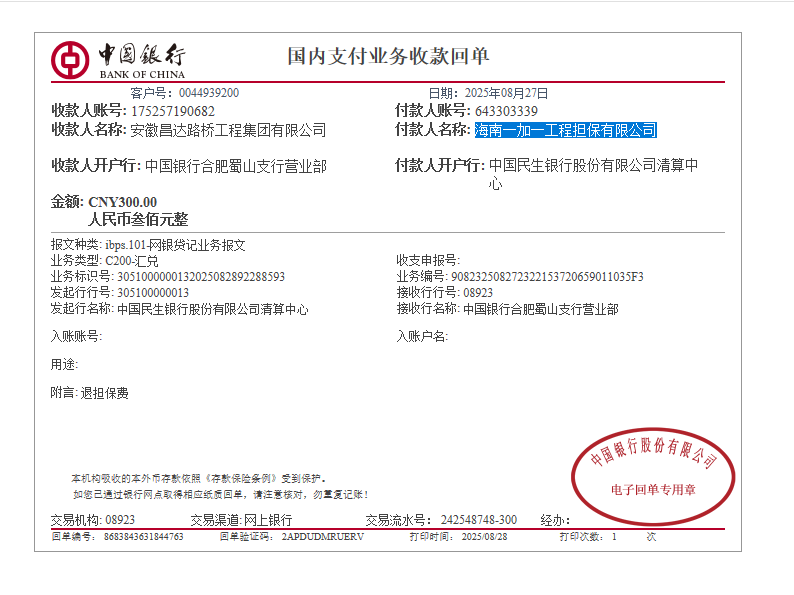Click payer account number 643303339
794x595 pixels.
(x=506, y=111)
